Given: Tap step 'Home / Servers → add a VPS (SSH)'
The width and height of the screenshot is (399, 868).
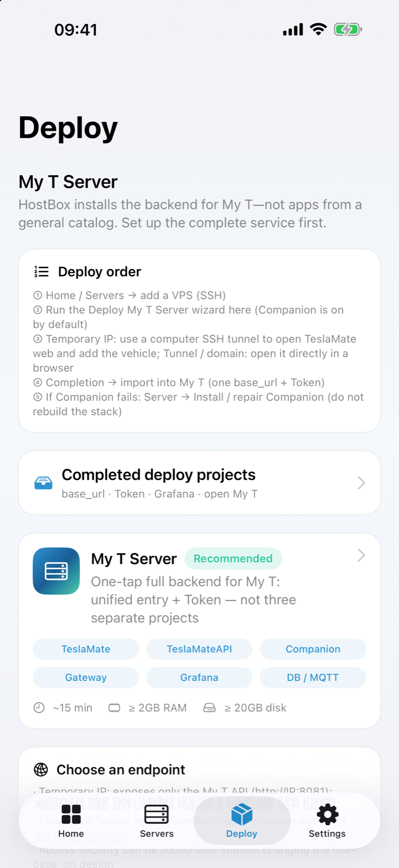Looking at the screenshot, I should coord(129,295).
